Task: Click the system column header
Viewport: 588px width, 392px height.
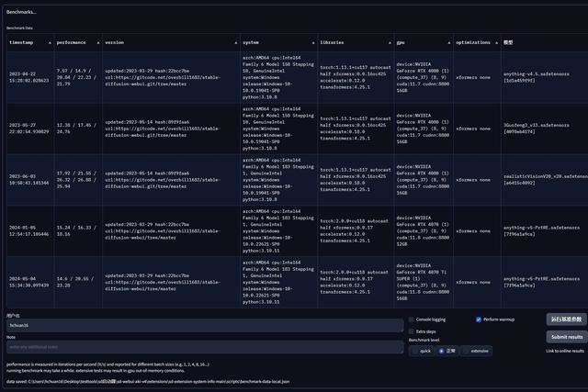Action: (x=251, y=42)
